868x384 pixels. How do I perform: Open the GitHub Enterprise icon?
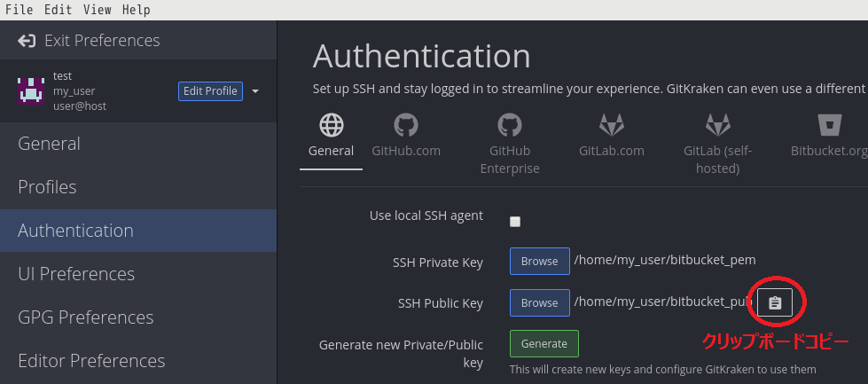[x=510, y=124]
